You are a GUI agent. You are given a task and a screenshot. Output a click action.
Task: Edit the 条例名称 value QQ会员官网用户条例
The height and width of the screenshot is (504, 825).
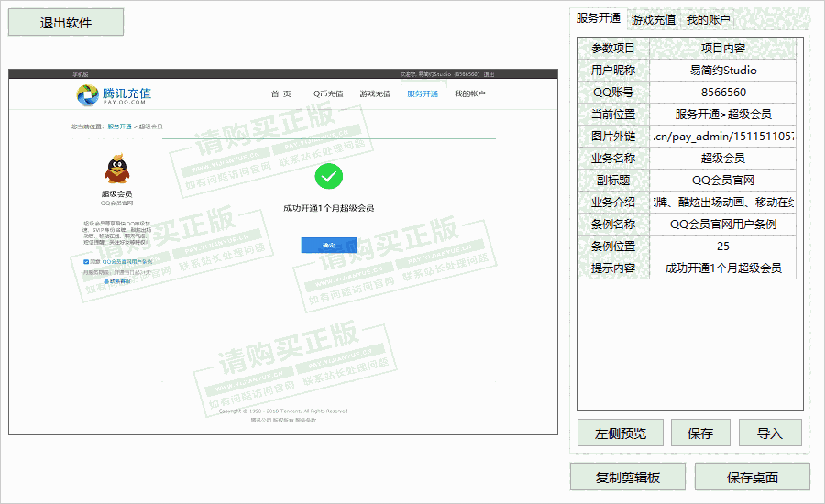(723, 225)
